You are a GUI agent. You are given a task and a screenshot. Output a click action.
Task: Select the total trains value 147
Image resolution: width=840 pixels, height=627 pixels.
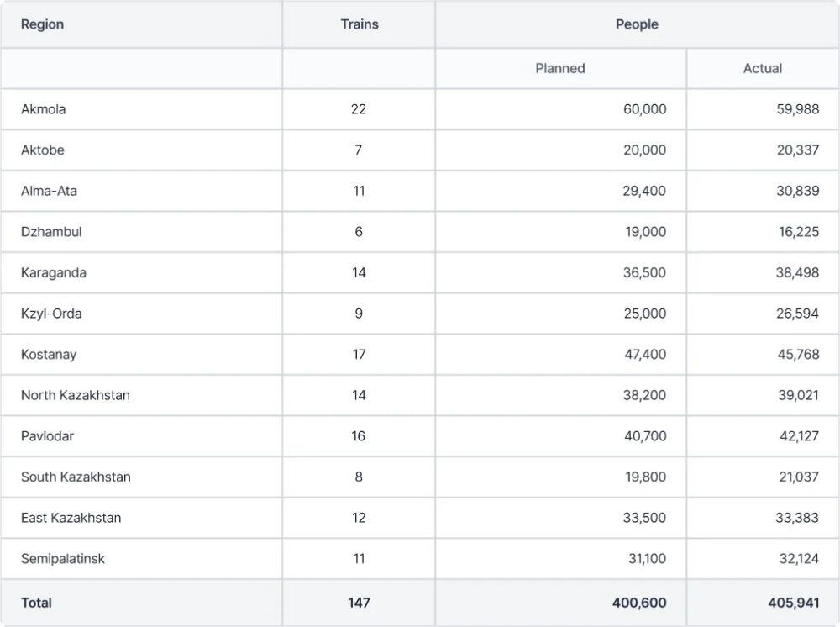click(359, 603)
